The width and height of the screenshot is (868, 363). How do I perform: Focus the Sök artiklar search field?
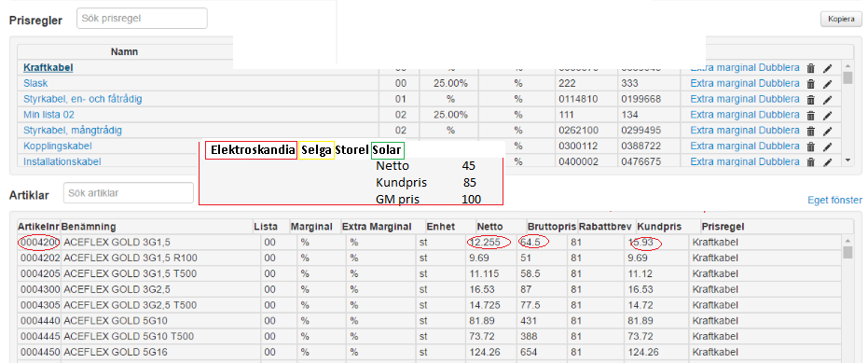[x=129, y=193]
